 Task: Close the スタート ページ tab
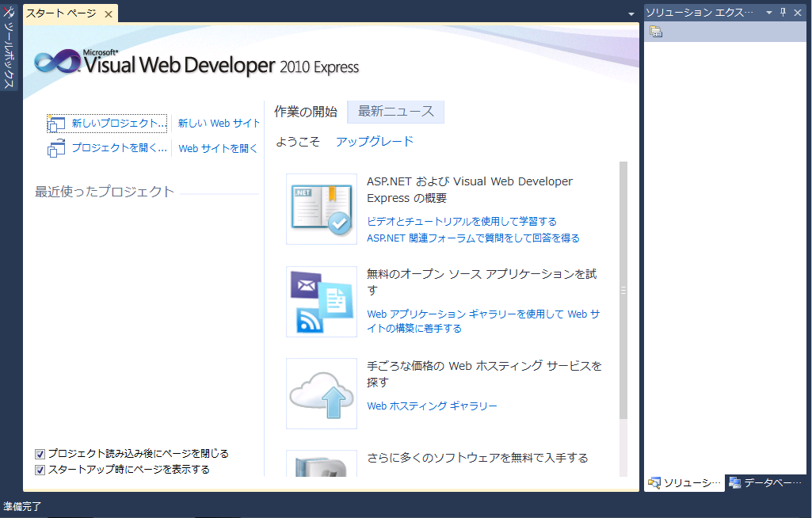point(109,14)
